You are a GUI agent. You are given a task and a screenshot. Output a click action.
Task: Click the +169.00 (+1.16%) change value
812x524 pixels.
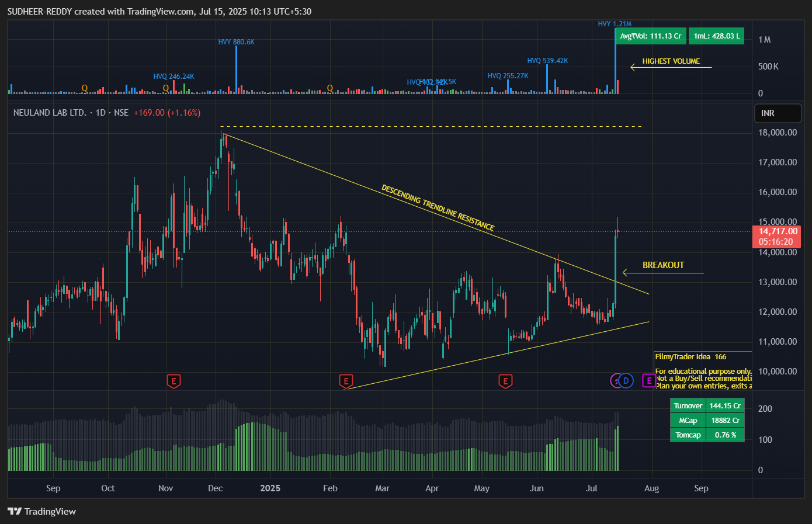(167, 112)
